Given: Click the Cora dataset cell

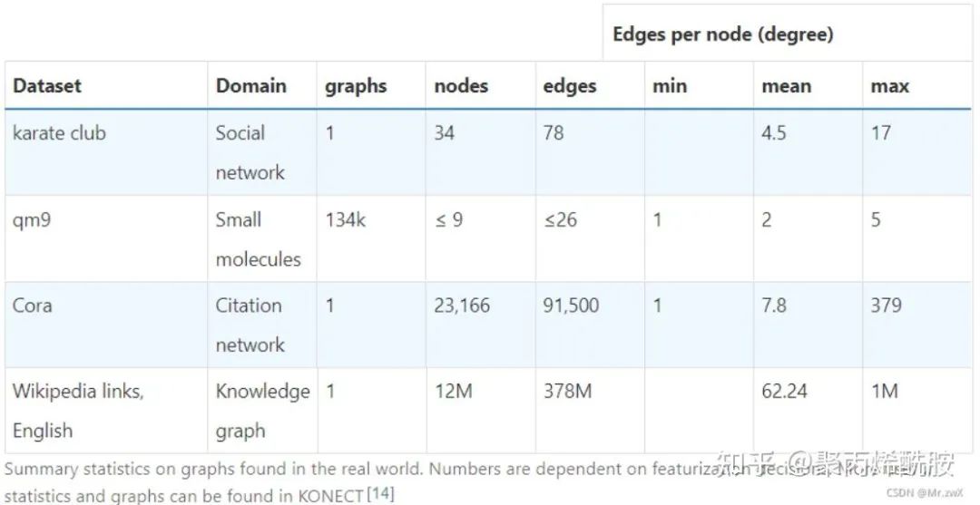Looking at the screenshot, I should 32,306.
